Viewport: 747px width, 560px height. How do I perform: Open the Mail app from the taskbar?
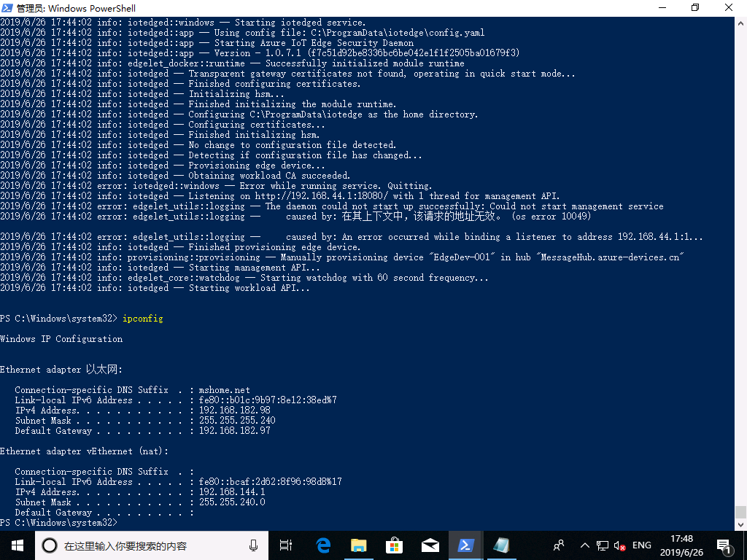coord(430,545)
